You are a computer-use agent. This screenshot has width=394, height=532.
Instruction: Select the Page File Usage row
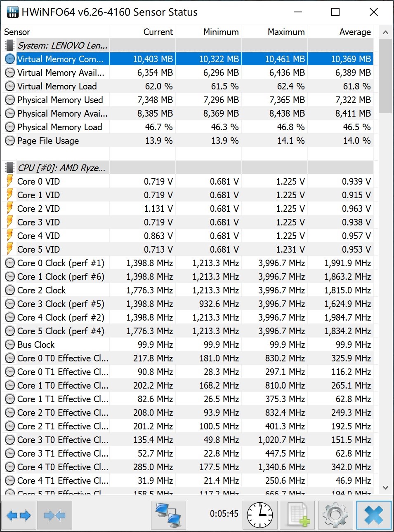[x=187, y=141]
